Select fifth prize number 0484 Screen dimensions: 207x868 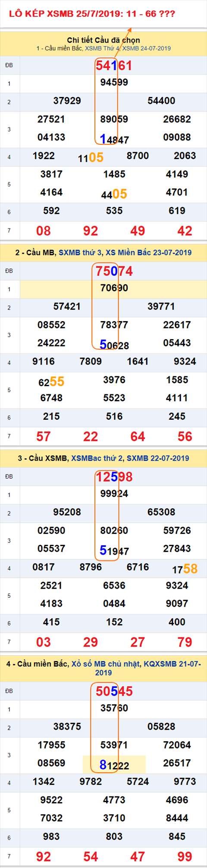(114, 604)
